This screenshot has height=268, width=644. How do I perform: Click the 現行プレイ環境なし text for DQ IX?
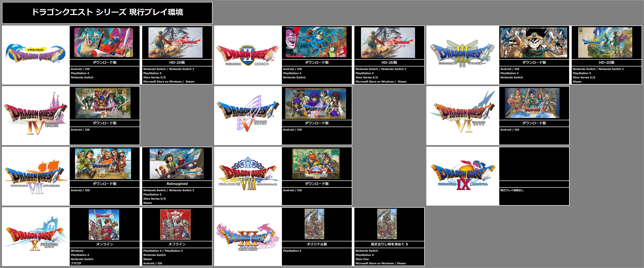coord(511,190)
